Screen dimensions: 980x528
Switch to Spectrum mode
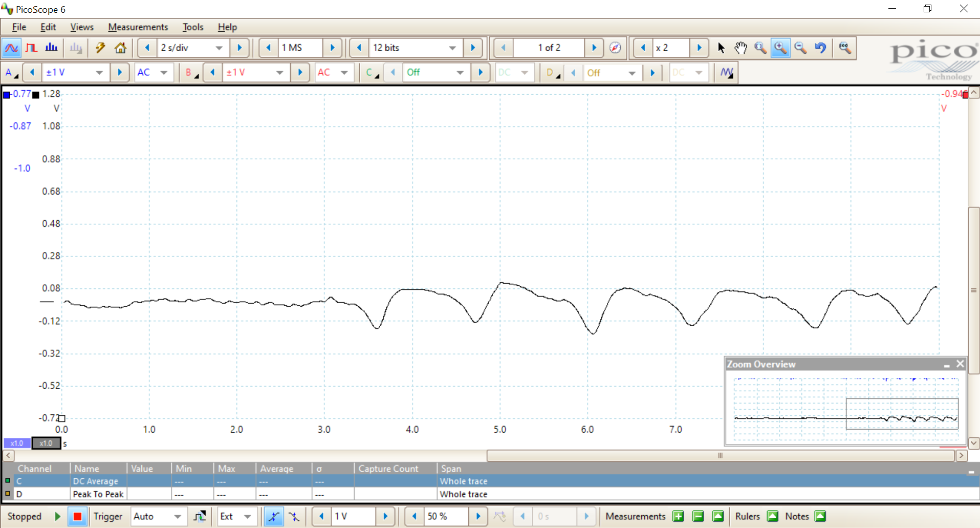pos(51,48)
